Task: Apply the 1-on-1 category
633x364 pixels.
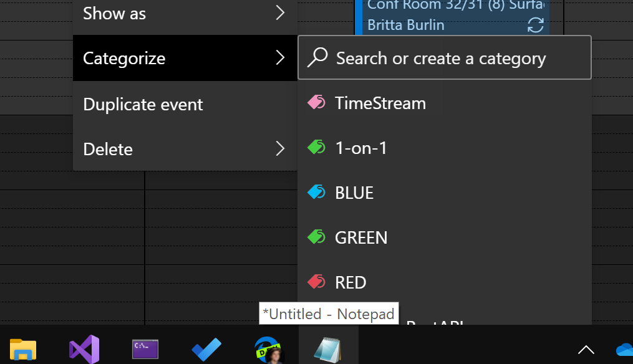Action: click(x=445, y=148)
